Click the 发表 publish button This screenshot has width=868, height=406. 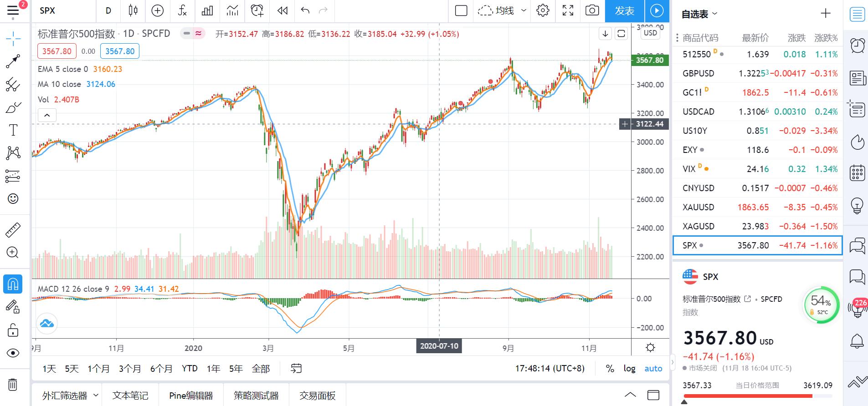[x=624, y=10]
